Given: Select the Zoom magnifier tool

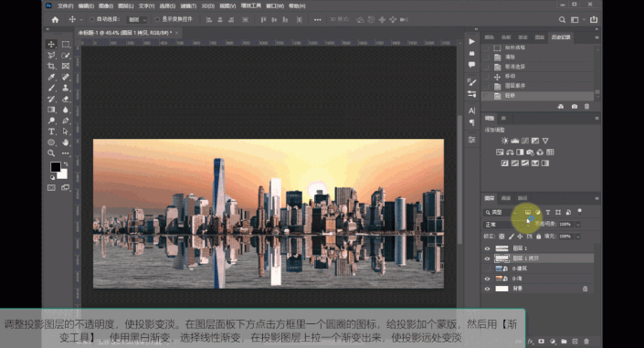Looking at the screenshot, I should (x=51, y=153).
